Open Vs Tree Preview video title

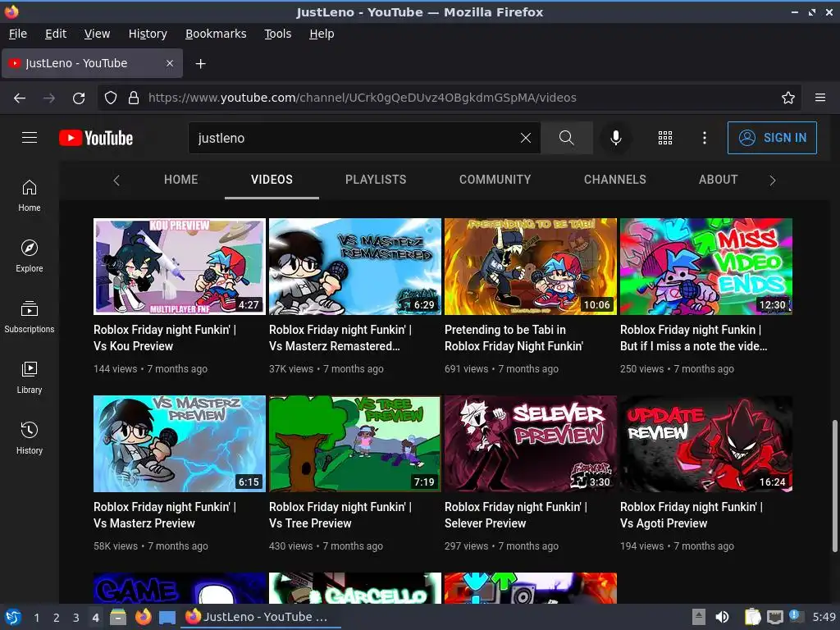[x=340, y=515]
